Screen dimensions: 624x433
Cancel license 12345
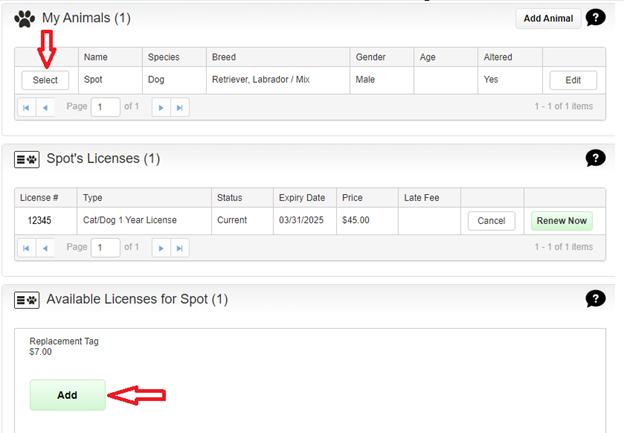click(x=491, y=221)
